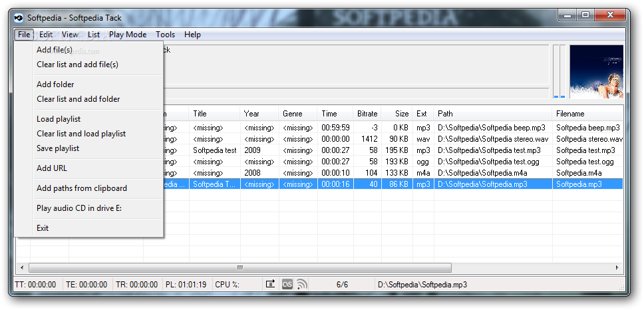Viewport: 644px width, 310px height.
Task: Select Add URL menu entry
Action: click(89, 168)
